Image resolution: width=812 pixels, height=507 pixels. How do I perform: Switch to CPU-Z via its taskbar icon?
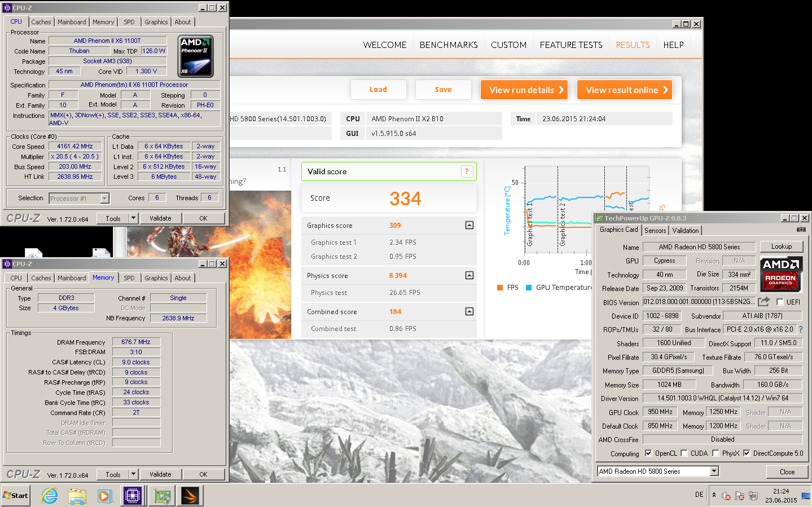(x=133, y=496)
